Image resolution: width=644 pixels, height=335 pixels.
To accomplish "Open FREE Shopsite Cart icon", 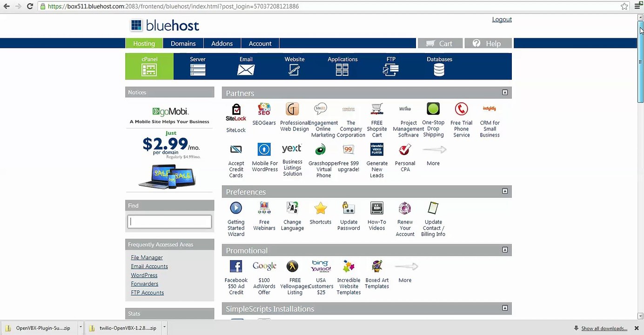I will (x=377, y=109).
